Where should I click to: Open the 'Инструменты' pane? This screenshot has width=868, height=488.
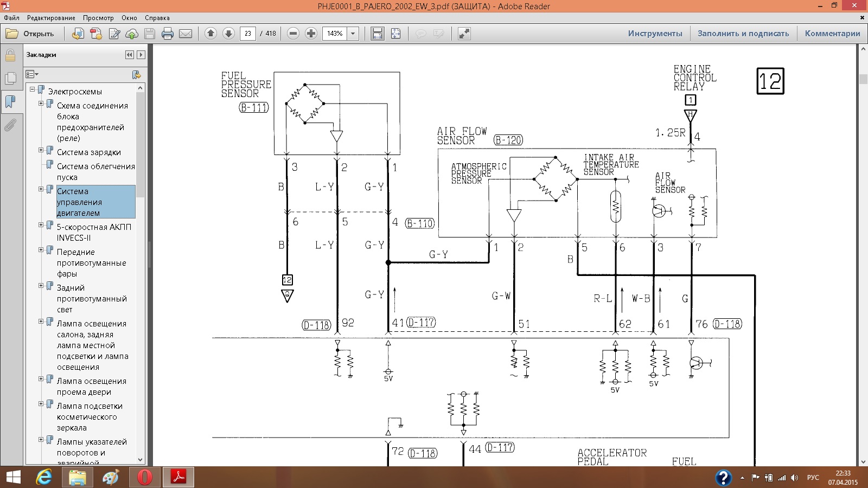(x=655, y=34)
